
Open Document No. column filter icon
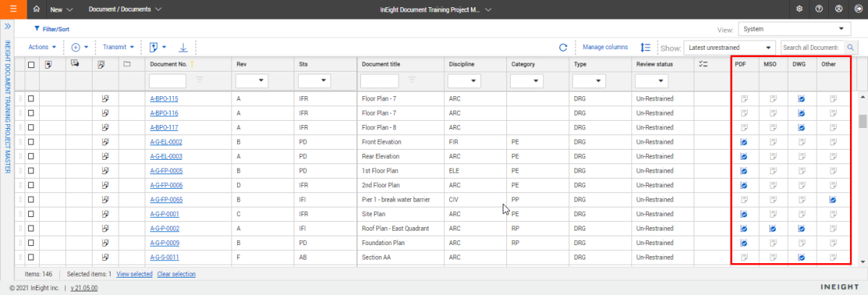pyautogui.click(x=200, y=80)
